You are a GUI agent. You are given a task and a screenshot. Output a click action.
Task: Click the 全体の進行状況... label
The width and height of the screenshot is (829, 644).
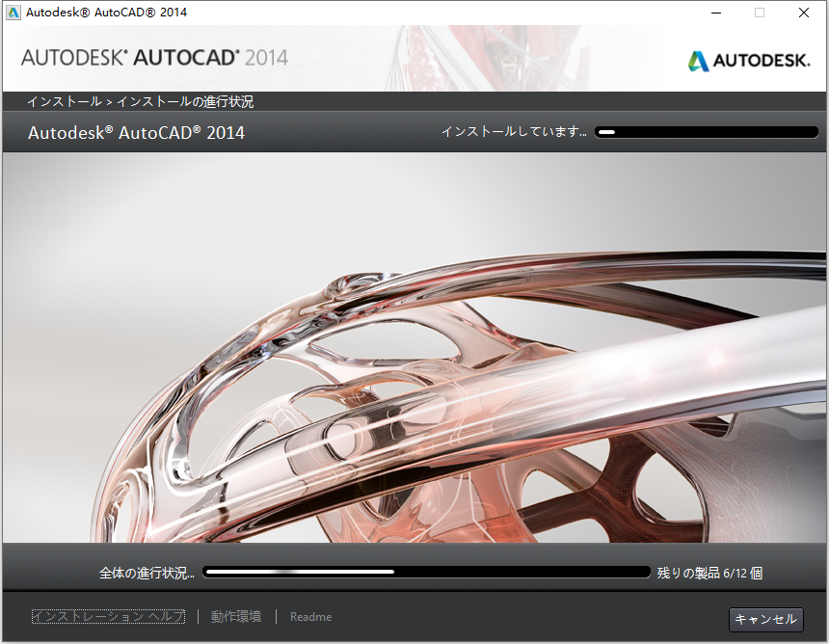coord(147,574)
